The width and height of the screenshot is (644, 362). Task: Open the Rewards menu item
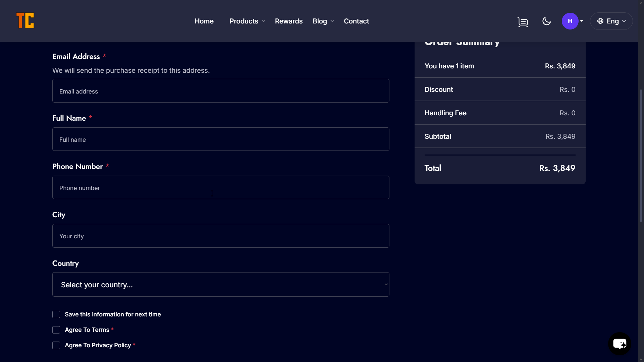click(288, 21)
